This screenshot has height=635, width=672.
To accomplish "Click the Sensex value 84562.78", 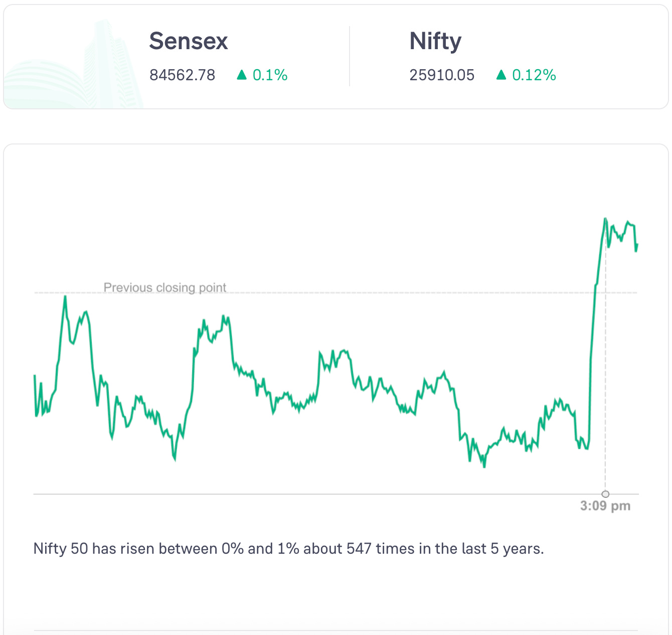I will coord(182,75).
